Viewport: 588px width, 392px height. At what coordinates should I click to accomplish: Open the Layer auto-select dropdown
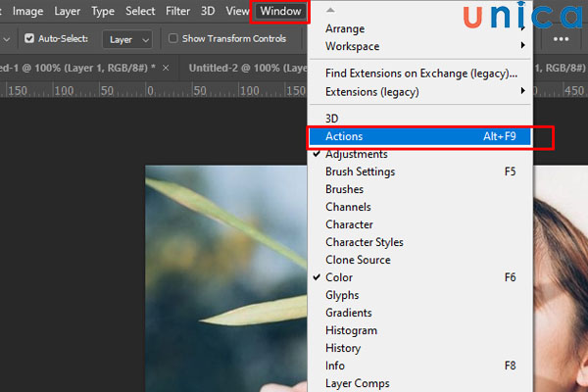tap(127, 39)
